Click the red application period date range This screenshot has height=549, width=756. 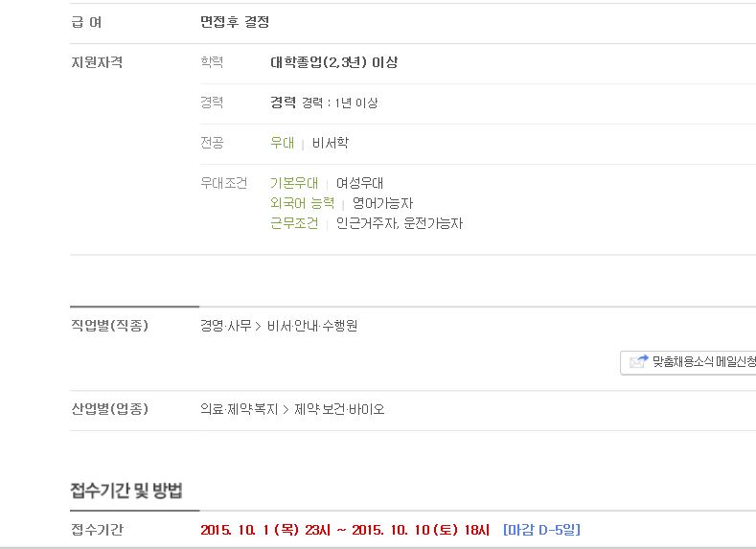(x=345, y=530)
